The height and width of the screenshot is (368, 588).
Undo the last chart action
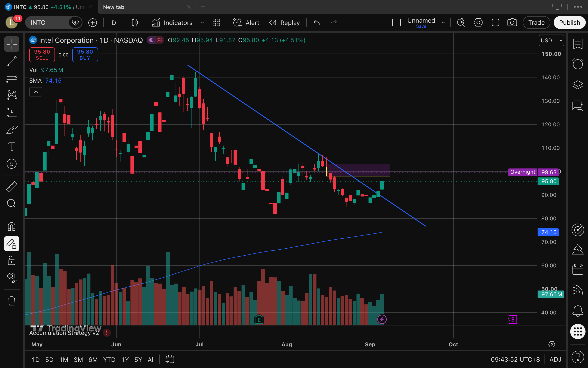click(x=317, y=23)
